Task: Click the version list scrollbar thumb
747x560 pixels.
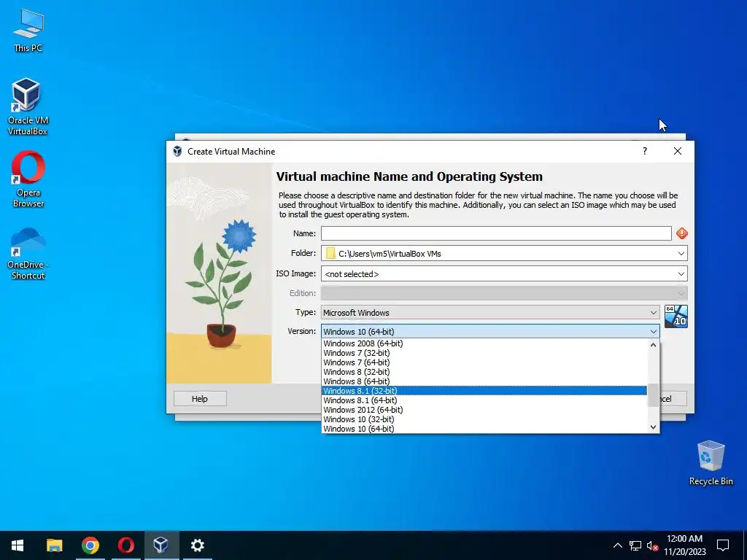Action: 653,395
